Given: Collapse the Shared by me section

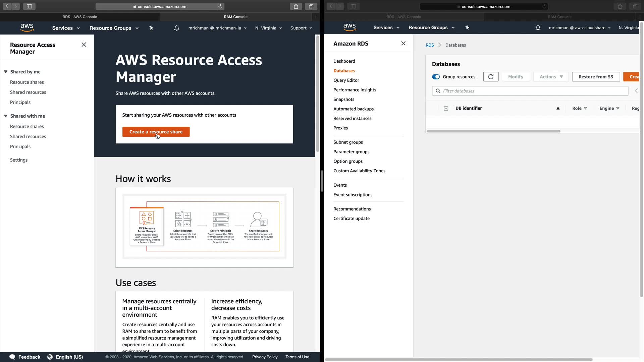Looking at the screenshot, I should 6,72.
